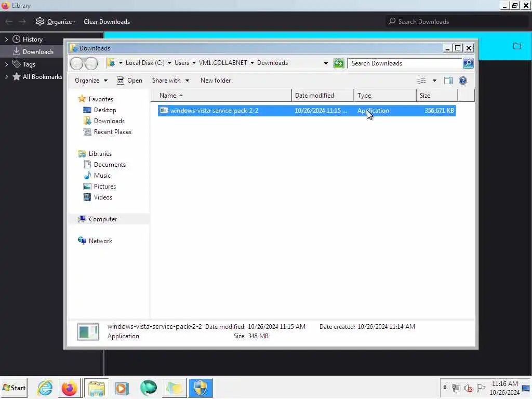
Task: Sort by the Size column header
Action: pyautogui.click(x=437, y=96)
